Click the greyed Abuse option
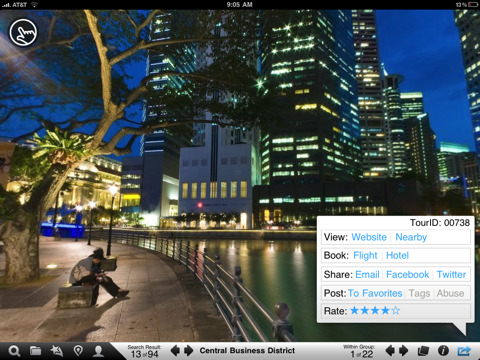 [x=450, y=293]
